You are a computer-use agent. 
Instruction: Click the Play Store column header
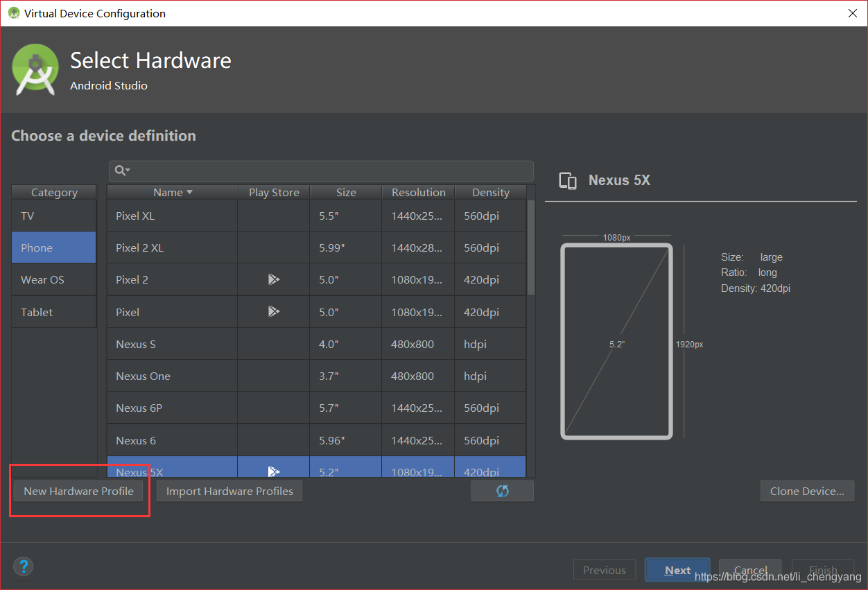pos(274,192)
